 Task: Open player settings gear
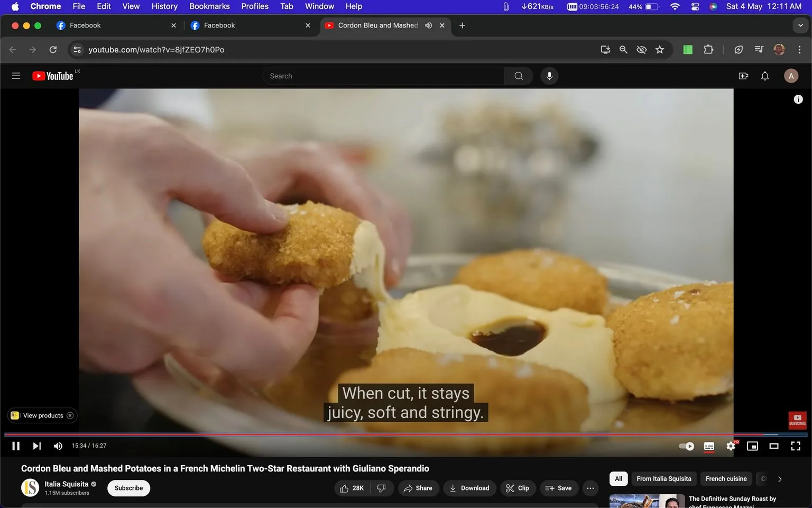coord(731,446)
